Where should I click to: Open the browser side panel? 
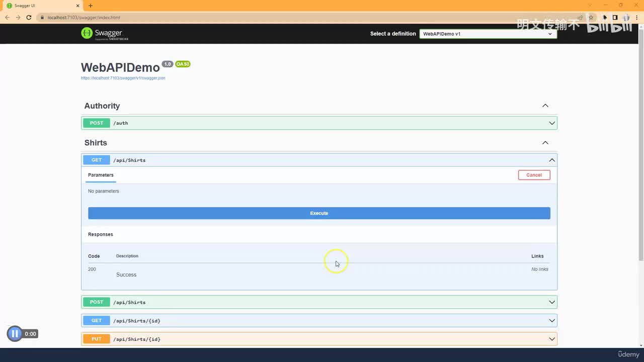(615, 18)
